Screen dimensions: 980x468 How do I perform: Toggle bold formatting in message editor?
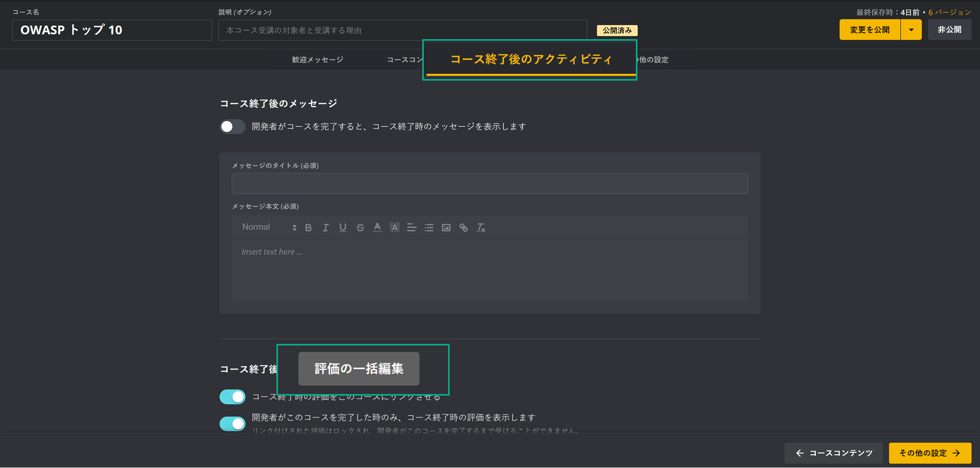click(x=308, y=227)
